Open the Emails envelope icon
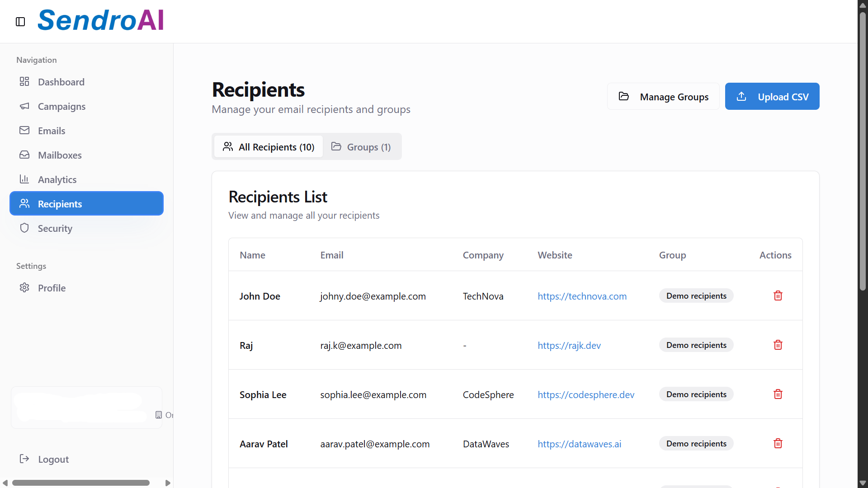 25,131
